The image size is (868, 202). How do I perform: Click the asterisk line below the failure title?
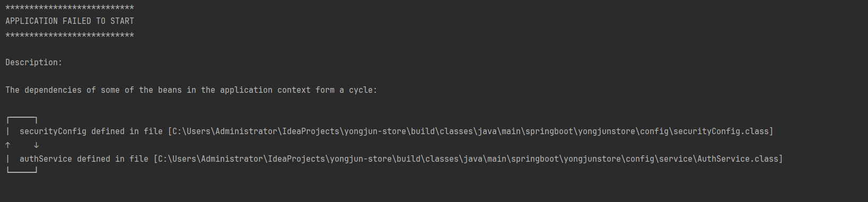(x=69, y=36)
